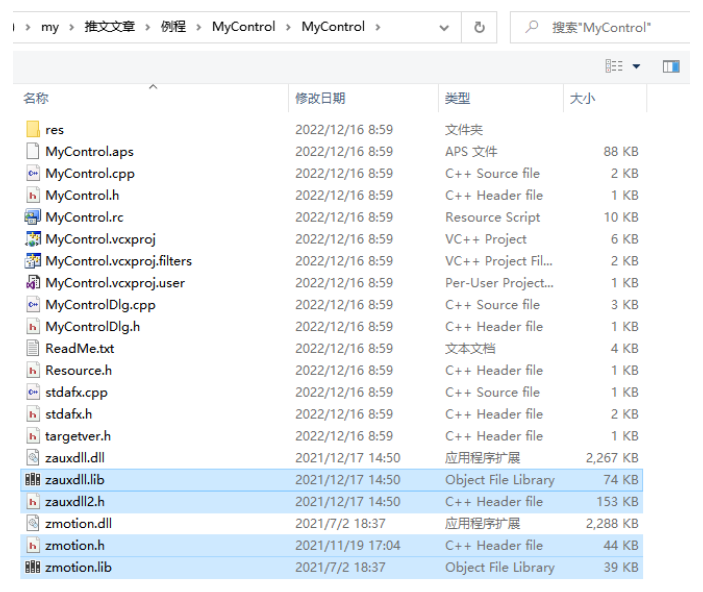Select the targetver.h header icon
Screen dimensions: 703x592
point(33,436)
